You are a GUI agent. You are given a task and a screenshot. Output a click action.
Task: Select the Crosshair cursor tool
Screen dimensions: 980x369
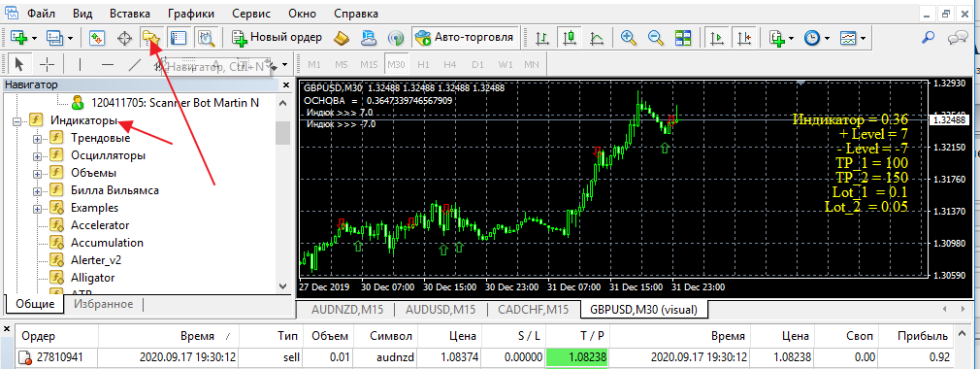[48, 64]
